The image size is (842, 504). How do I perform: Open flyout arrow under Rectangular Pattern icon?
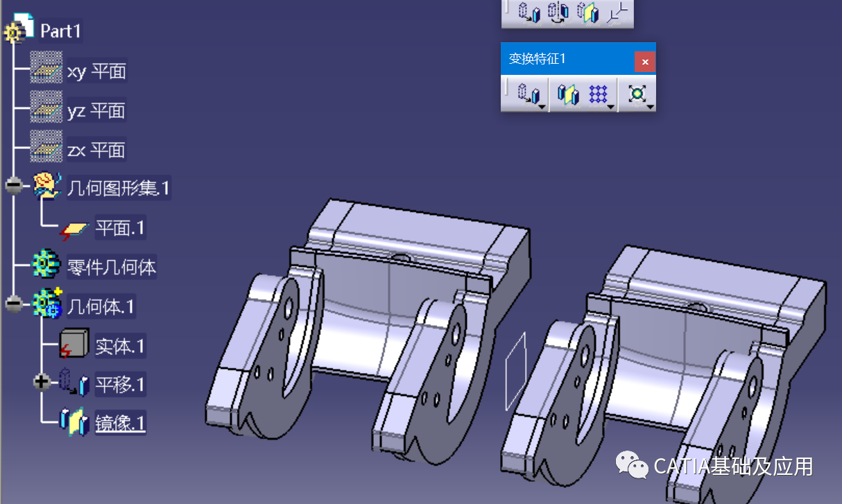[x=610, y=107]
